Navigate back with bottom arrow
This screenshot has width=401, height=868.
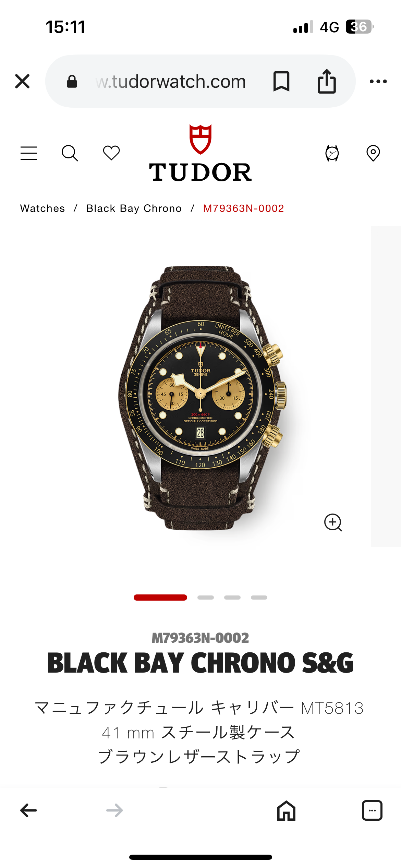[x=29, y=810]
